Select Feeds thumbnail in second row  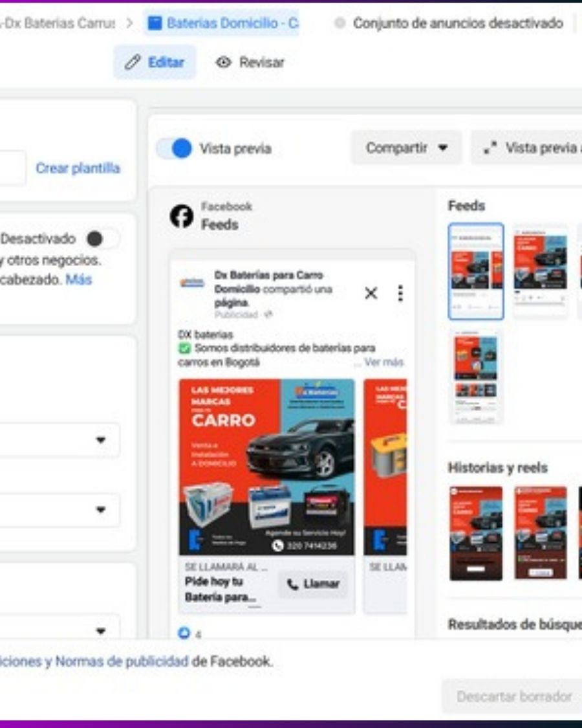click(x=476, y=377)
